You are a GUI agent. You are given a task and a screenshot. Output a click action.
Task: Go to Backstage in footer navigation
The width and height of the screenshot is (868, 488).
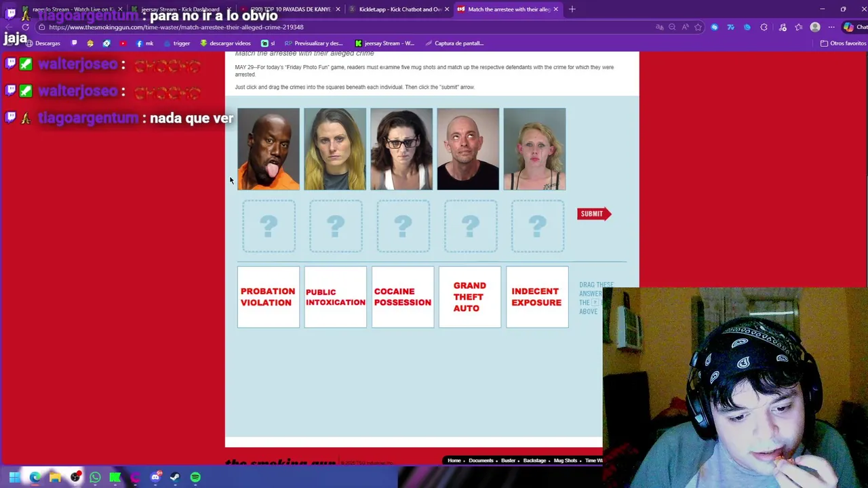coord(534,461)
